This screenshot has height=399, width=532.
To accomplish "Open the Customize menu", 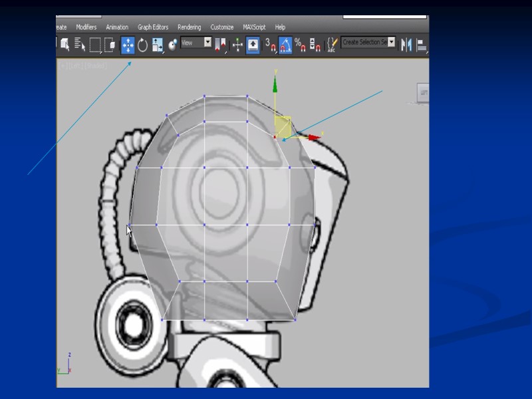I will tap(222, 27).
